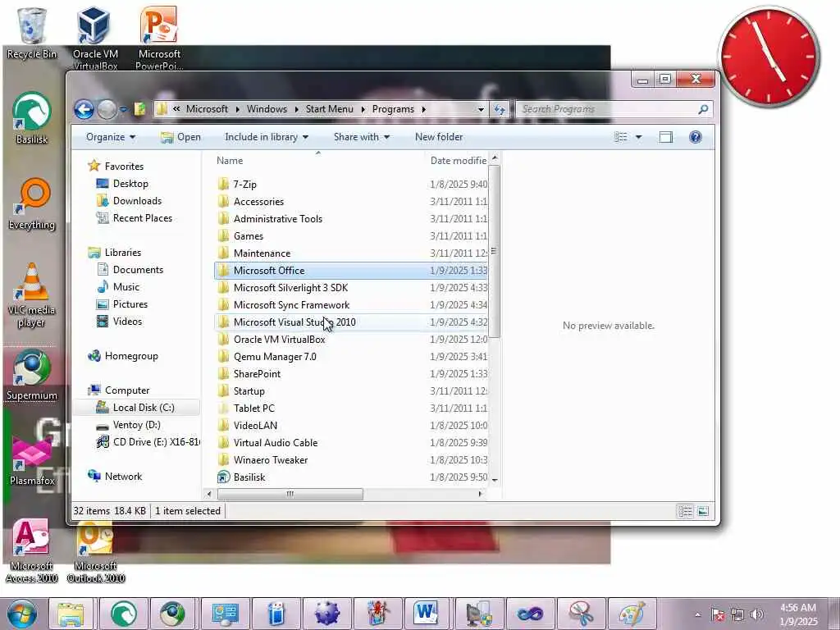Screen dimensions: 840x630
Task: Select Basilisk desktop shortcut
Action: point(32,118)
